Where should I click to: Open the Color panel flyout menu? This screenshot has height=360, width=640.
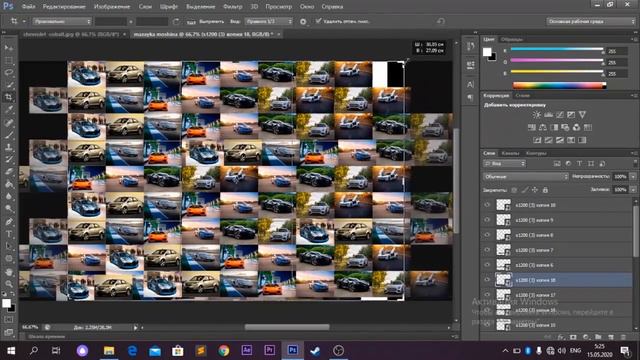(x=634, y=39)
